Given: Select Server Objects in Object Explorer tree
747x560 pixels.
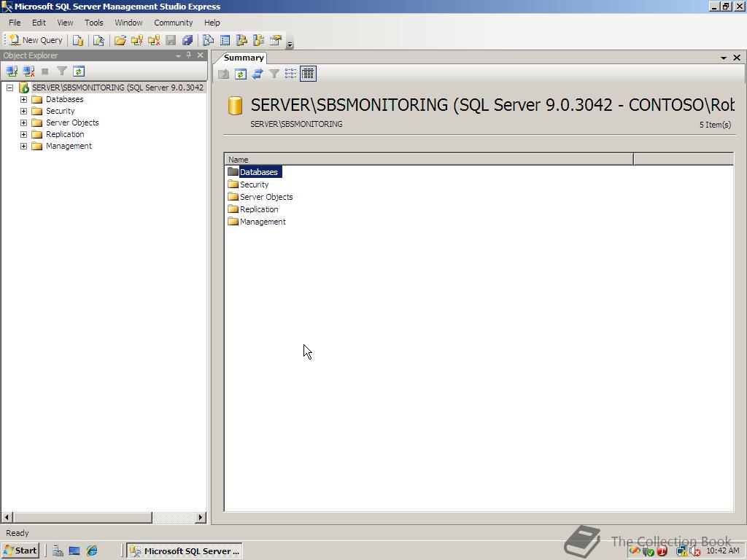Looking at the screenshot, I should [72, 122].
